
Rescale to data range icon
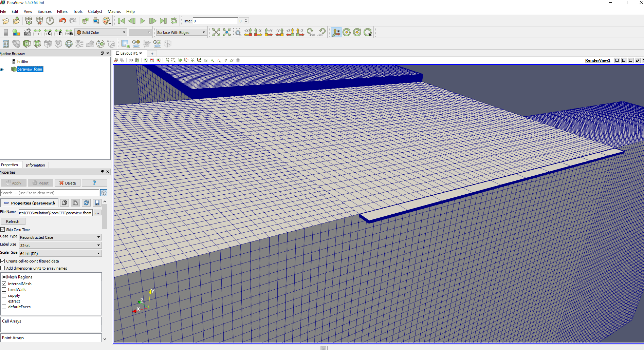[x=37, y=32]
